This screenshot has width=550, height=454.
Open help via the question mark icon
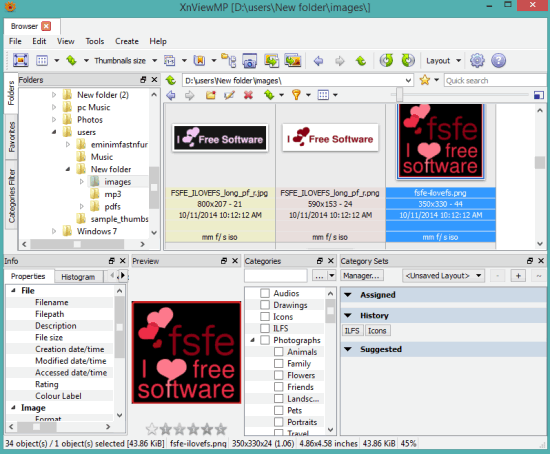pyautogui.click(x=498, y=60)
